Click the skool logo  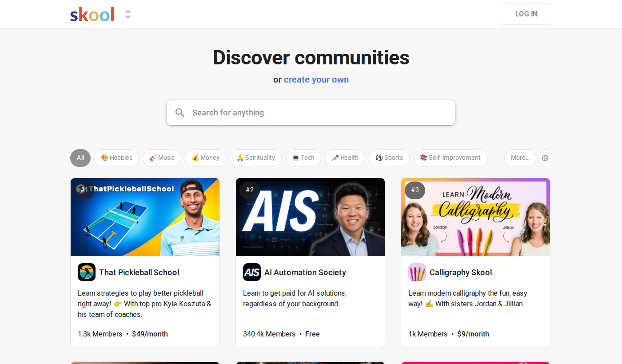[x=92, y=14]
